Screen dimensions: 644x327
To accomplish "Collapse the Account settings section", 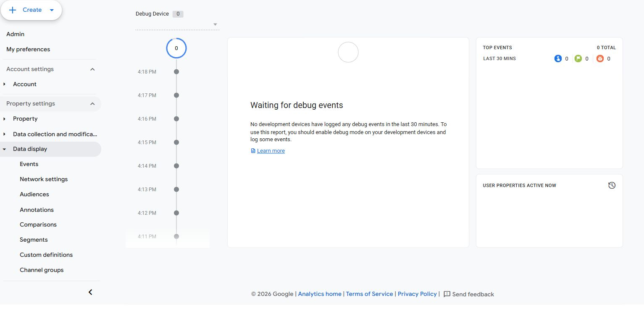I will point(93,69).
